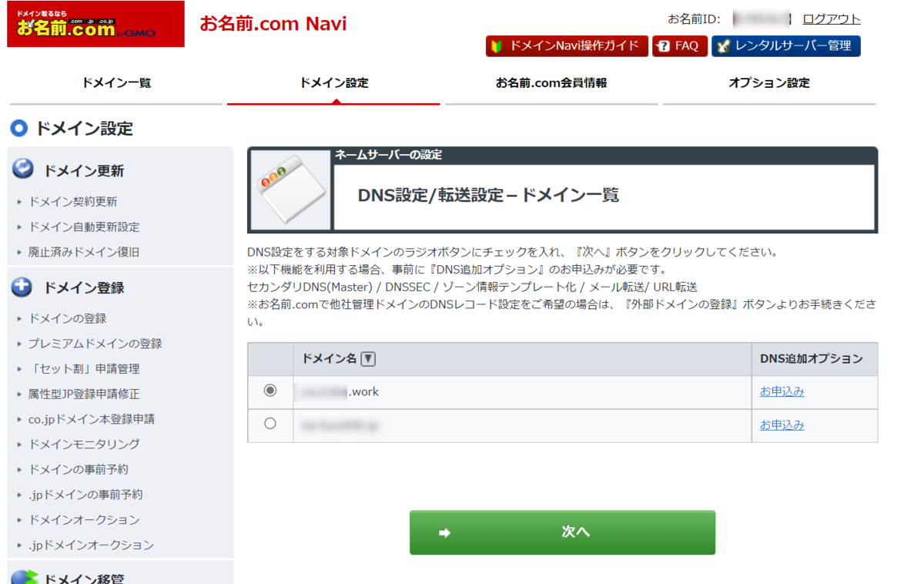Click the ドメイン名 column header text
The height and width of the screenshot is (584, 924).
point(329,359)
